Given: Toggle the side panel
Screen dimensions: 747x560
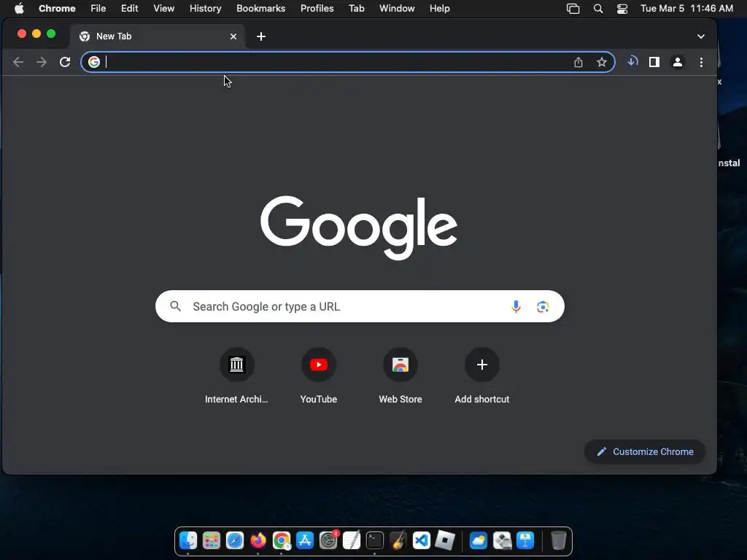Looking at the screenshot, I should pos(654,62).
